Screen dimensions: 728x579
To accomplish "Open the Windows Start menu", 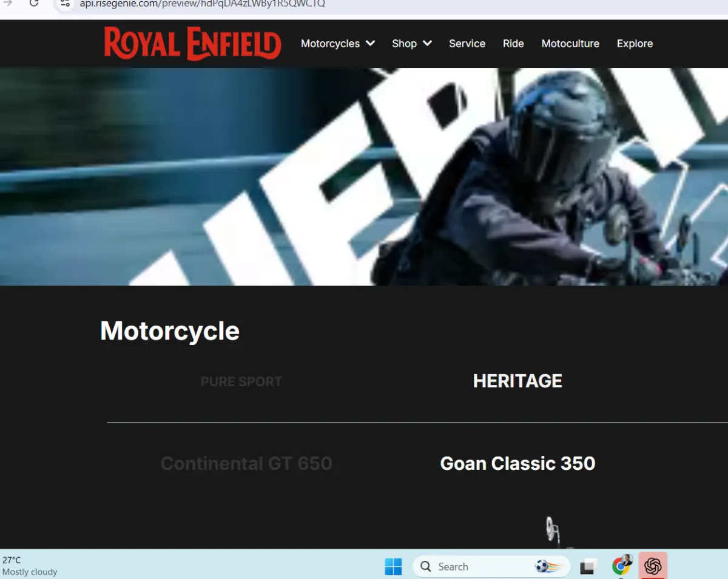I will coord(393,567).
